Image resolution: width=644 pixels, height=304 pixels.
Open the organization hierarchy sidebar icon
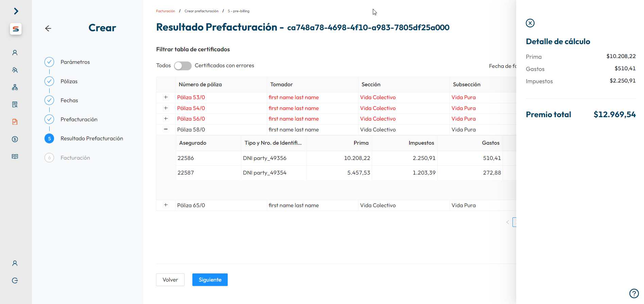click(x=15, y=87)
